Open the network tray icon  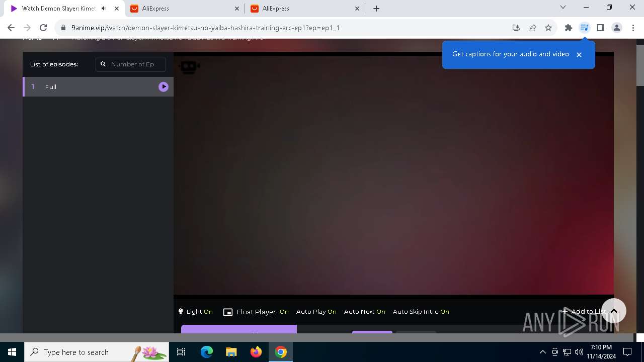point(567,352)
